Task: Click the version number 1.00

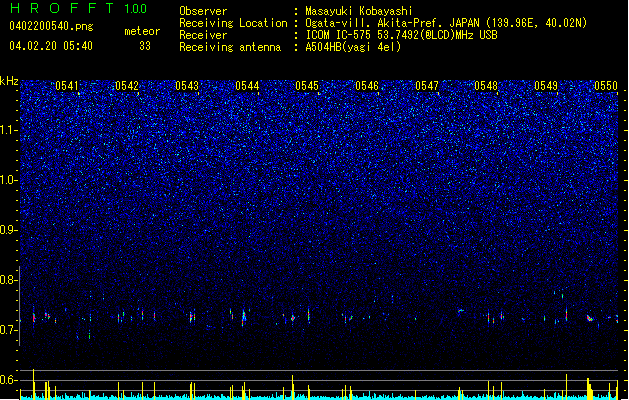Action: [136, 9]
